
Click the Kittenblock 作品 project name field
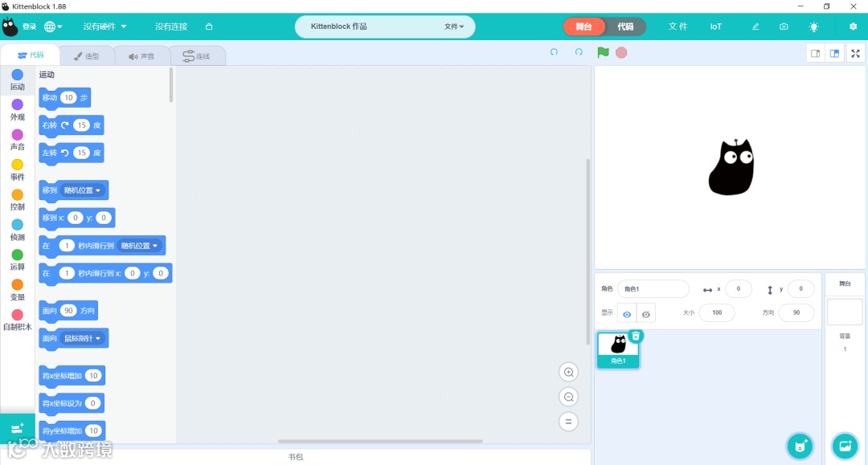point(339,27)
